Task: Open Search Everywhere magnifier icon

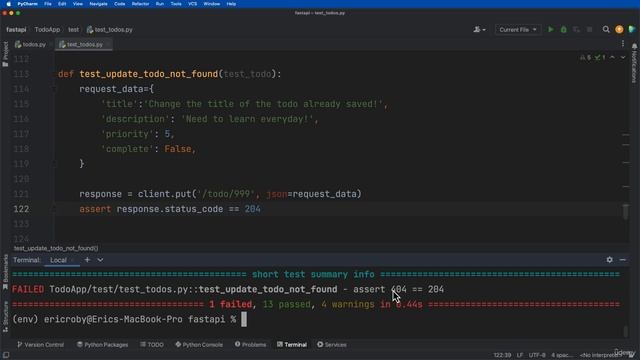Action: pos(606,29)
